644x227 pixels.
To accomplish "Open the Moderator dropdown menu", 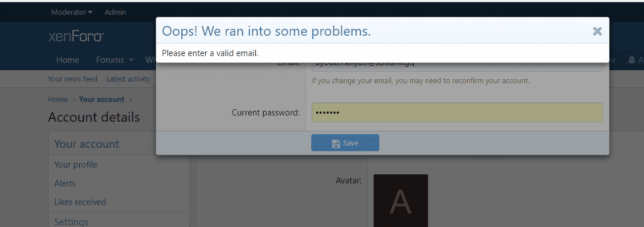I will (72, 12).
